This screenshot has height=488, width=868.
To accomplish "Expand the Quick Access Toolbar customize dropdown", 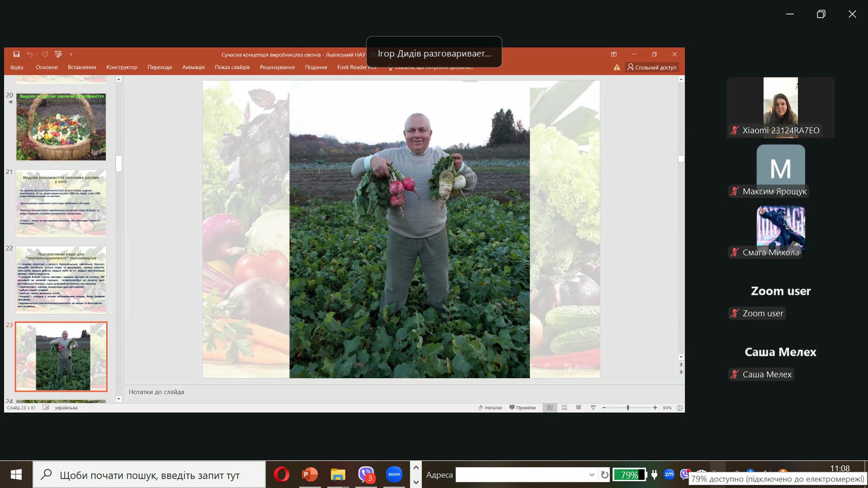I will 71,55.
